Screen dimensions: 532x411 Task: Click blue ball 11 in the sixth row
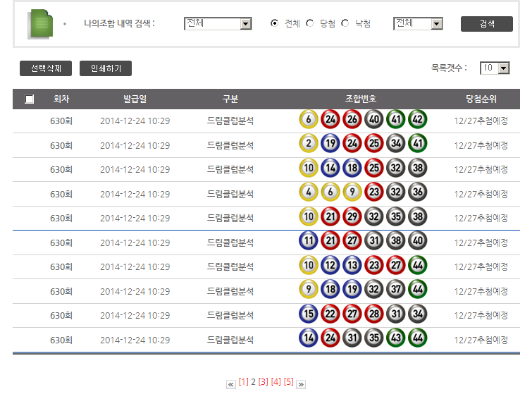[x=309, y=242]
